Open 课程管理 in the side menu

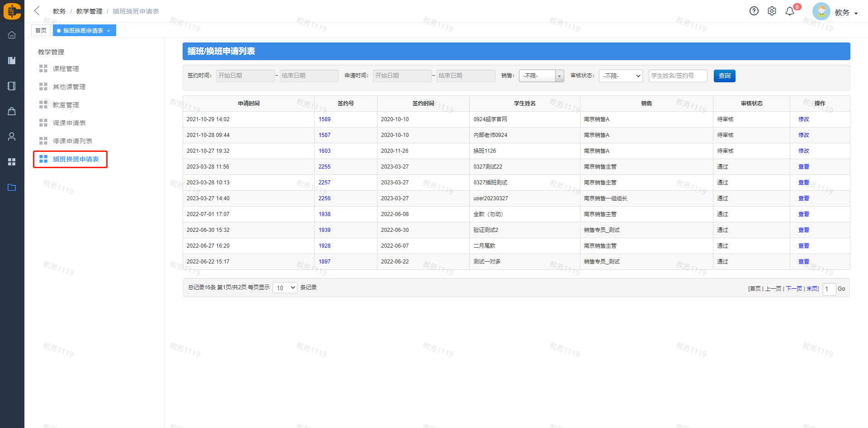pyautogui.click(x=66, y=69)
